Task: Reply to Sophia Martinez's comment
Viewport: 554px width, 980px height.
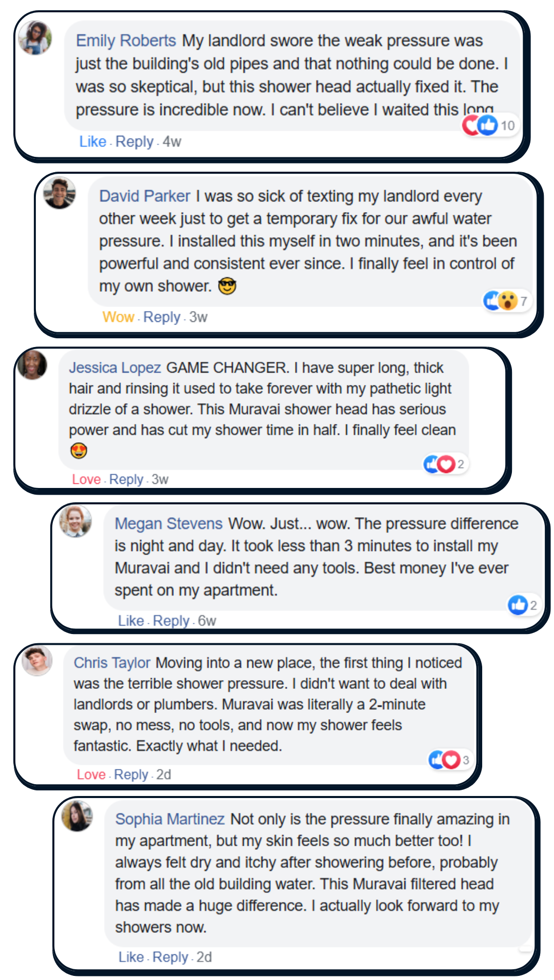Action: 170,957
